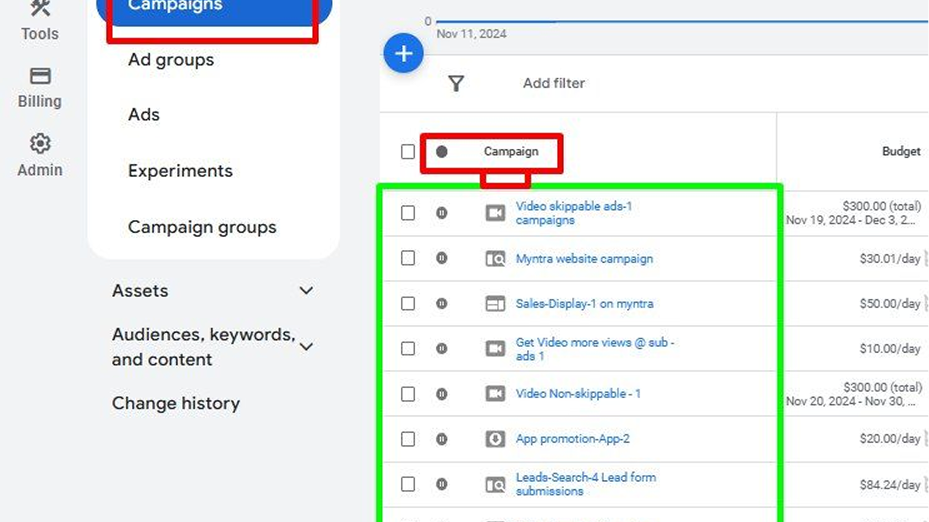Image resolution: width=929 pixels, height=522 pixels.
Task: Check the box for Video skippable ads-1 campaigns
Action: (x=408, y=213)
